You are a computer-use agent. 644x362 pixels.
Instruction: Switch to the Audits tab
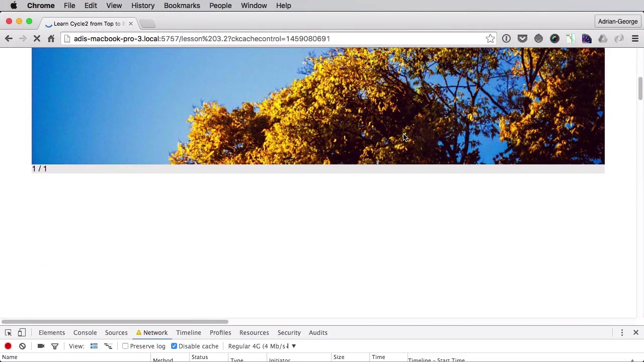click(318, 332)
